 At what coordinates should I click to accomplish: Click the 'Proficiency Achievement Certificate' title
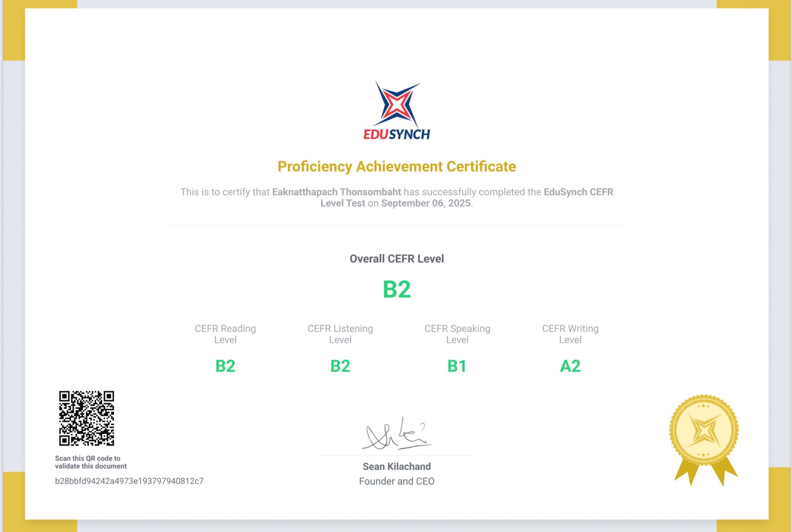(x=397, y=166)
